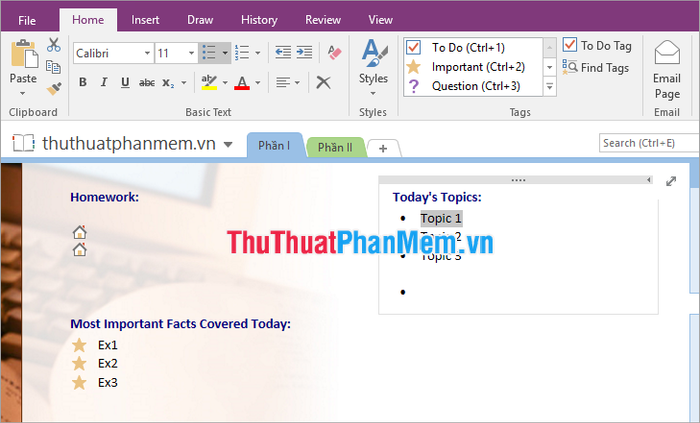Click the Today's Topics: heading
Image resolution: width=700 pixels, height=423 pixels.
pos(437,197)
